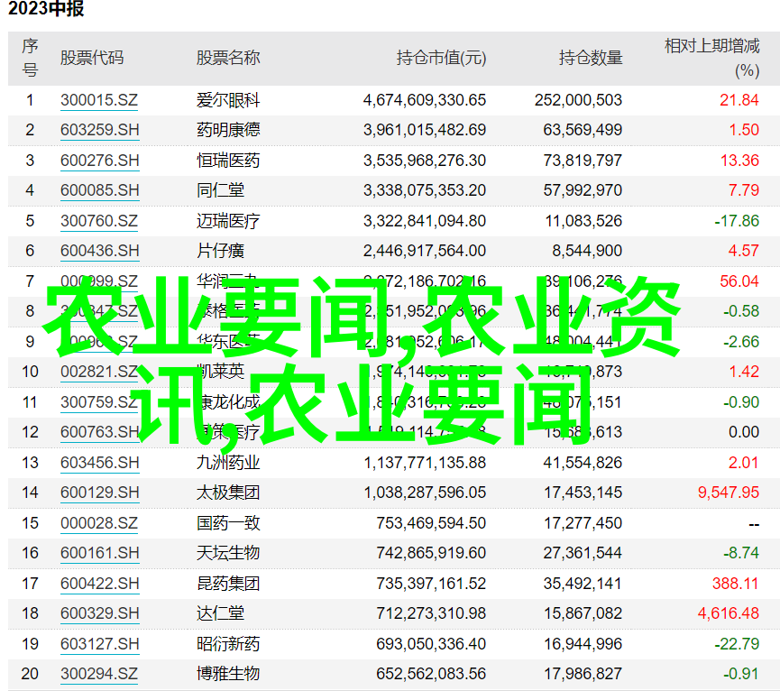
Task: Select market value 753,469,594.50
Action: click(x=431, y=523)
